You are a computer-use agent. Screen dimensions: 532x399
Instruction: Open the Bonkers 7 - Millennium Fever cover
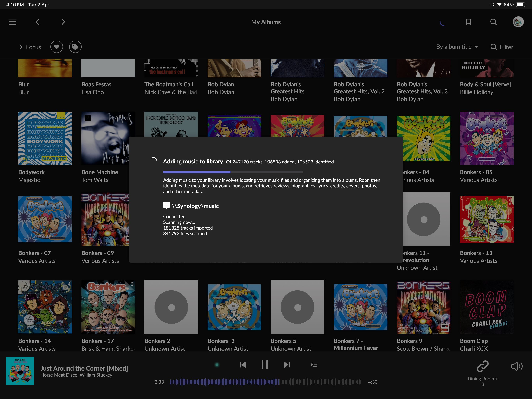[x=360, y=307]
